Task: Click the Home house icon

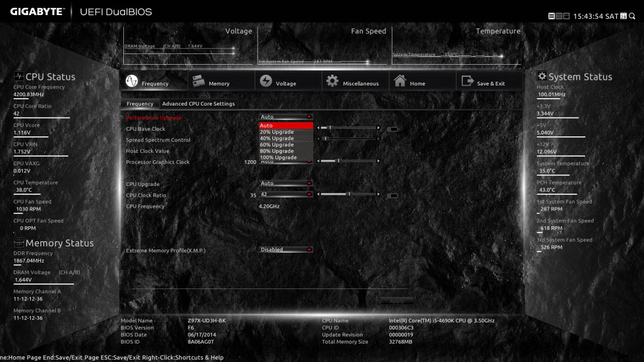Action: click(x=399, y=82)
